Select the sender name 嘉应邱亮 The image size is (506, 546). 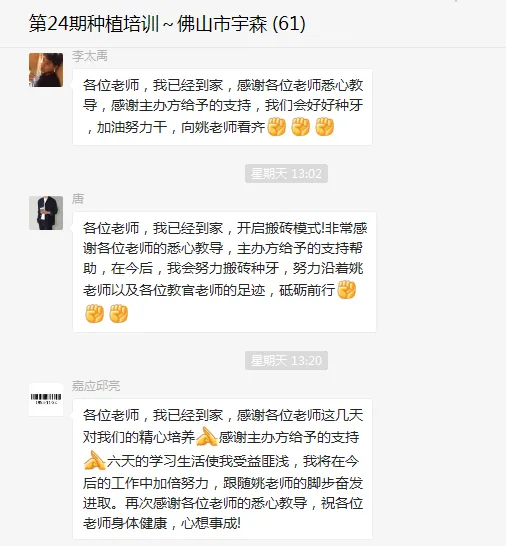coord(96,386)
